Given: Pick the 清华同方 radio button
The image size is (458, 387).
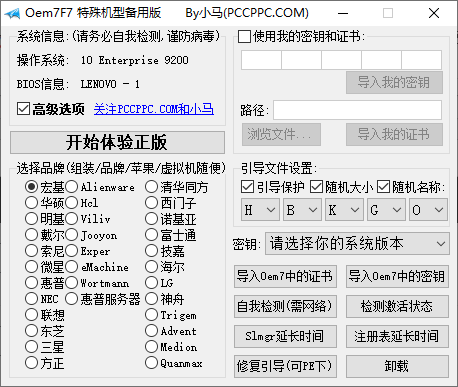Looking at the screenshot, I should (151, 187).
